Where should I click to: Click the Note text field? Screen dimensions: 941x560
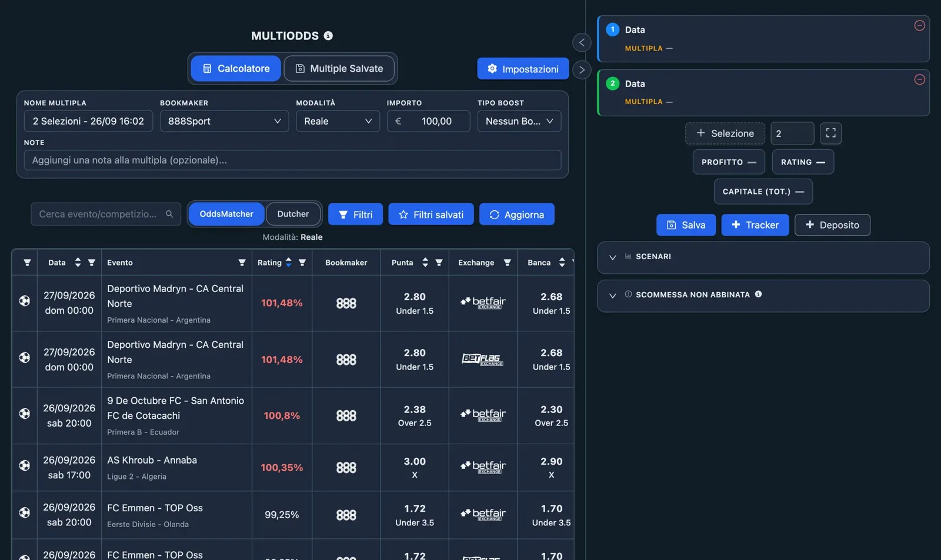292,160
